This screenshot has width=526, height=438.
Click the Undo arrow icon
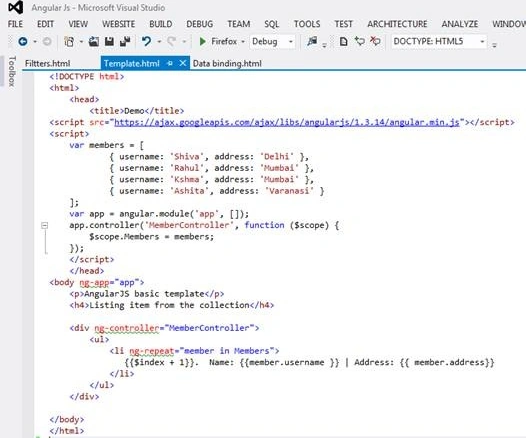coord(146,42)
